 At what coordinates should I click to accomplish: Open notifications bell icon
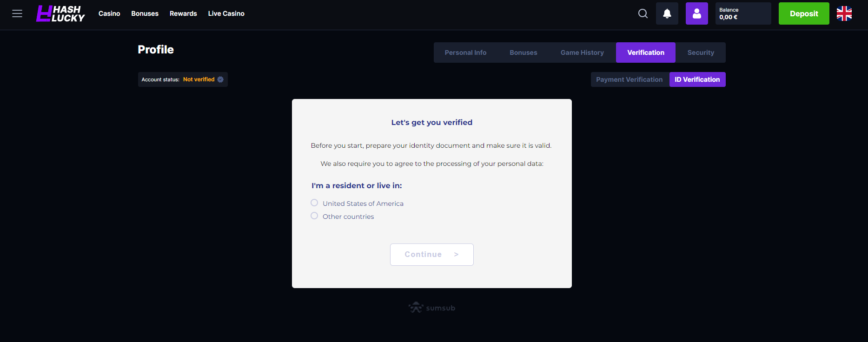point(667,13)
